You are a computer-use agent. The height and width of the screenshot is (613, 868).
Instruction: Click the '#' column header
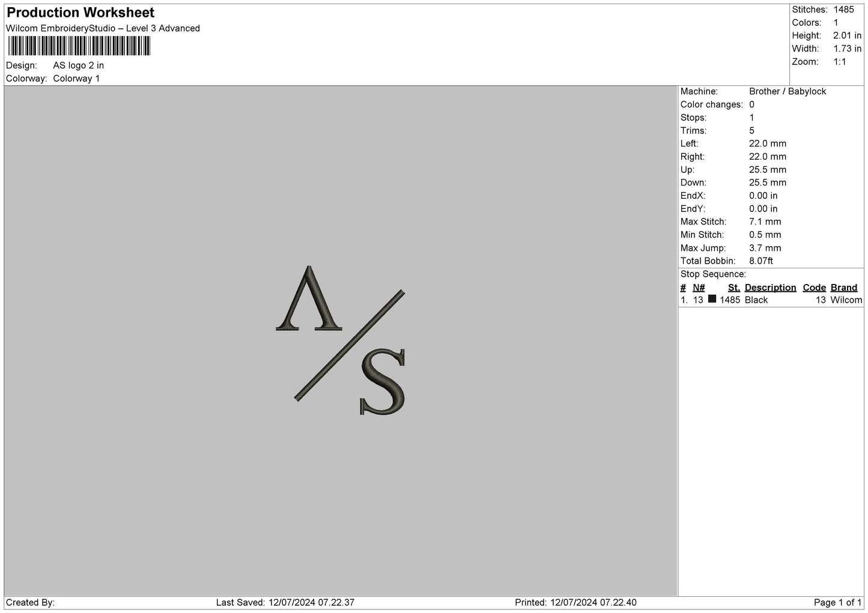[683, 288]
